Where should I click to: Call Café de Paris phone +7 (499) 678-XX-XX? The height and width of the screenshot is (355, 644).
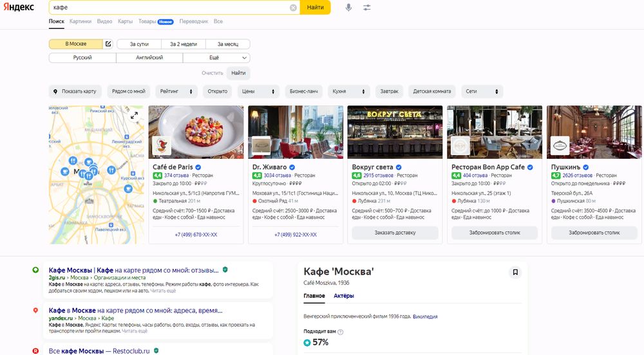click(196, 235)
